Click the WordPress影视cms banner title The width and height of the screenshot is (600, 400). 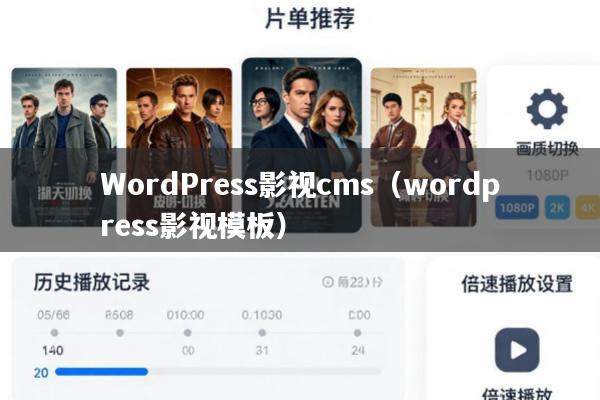300,205
